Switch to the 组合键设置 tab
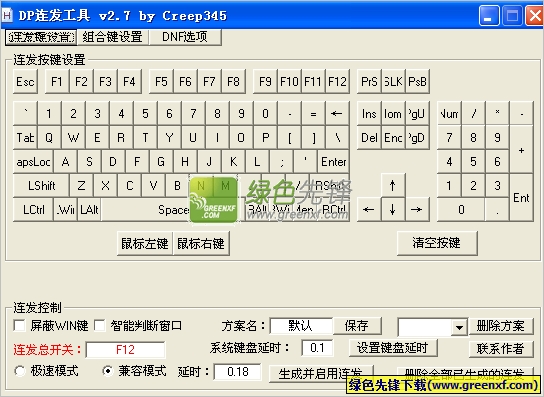Image resolution: width=544 pixels, height=397 pixels. tap(113, 36)
